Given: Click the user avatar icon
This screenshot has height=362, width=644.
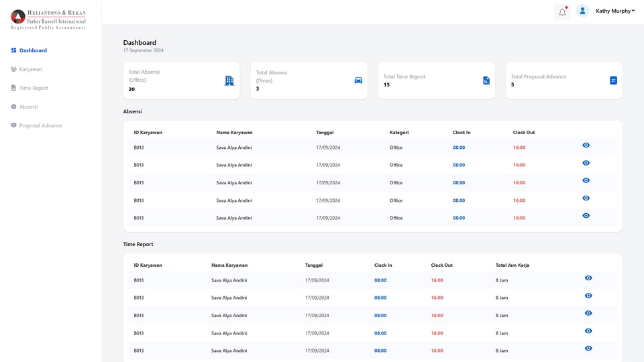Looking at the screenshot, I should (x=582, y=11).
